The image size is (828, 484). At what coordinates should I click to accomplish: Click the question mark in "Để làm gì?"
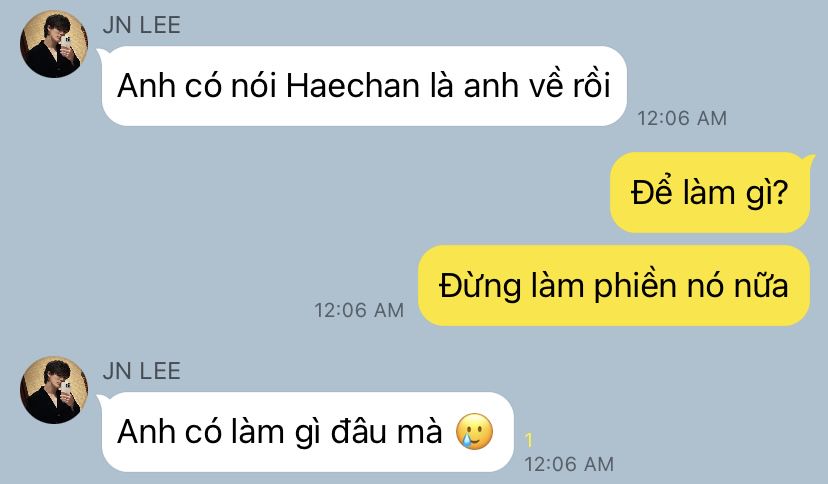point(780,193)
